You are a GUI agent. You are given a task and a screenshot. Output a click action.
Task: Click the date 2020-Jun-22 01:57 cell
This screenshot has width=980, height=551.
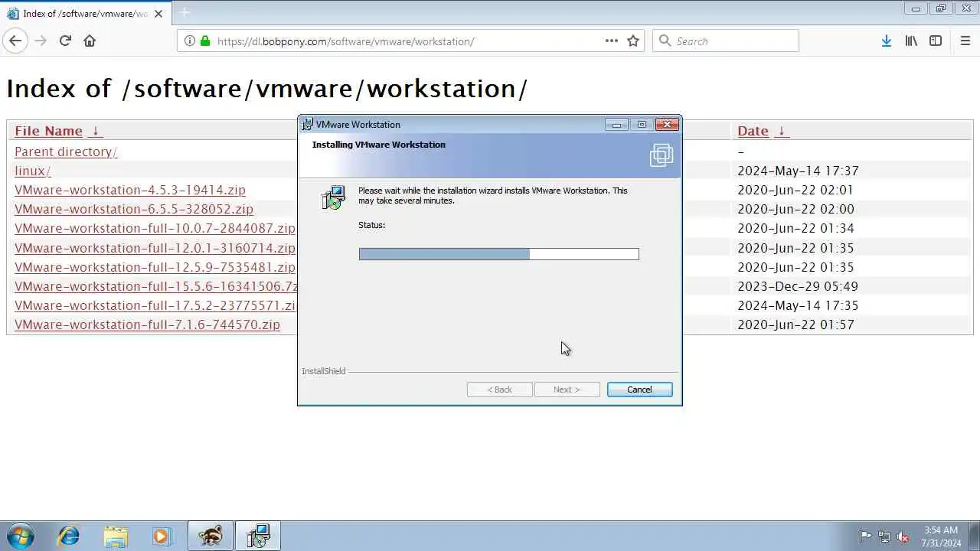pyautogui.click(x=795, y=324)
